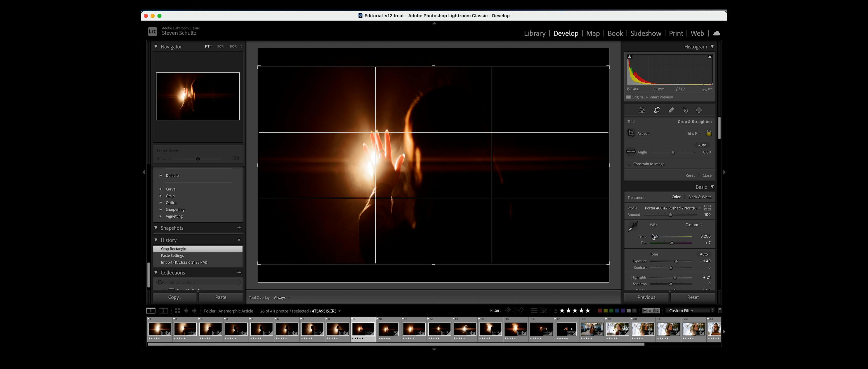Open second window display button 2

(x=163, y=311)
